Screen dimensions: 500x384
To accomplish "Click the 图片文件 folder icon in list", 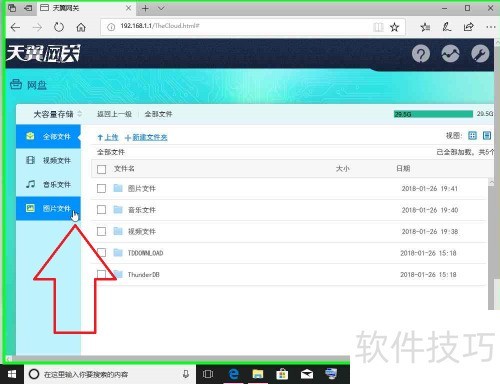I will tap(118, 188).
